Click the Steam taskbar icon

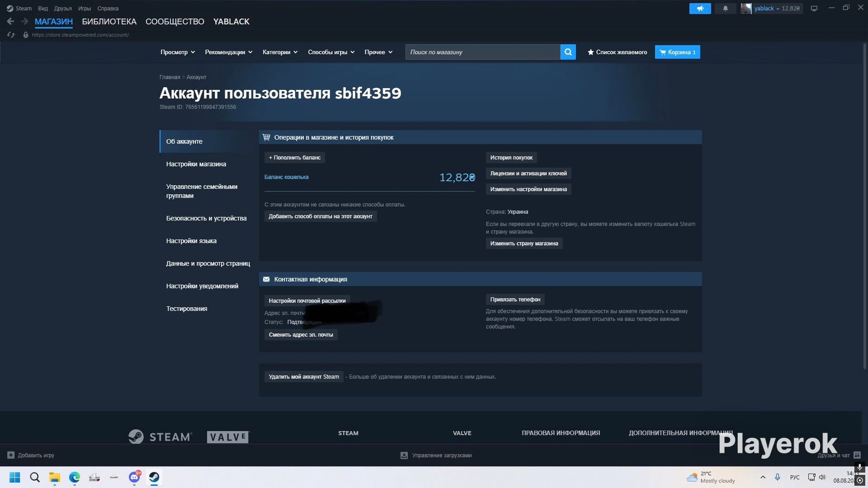coord(154,477)
